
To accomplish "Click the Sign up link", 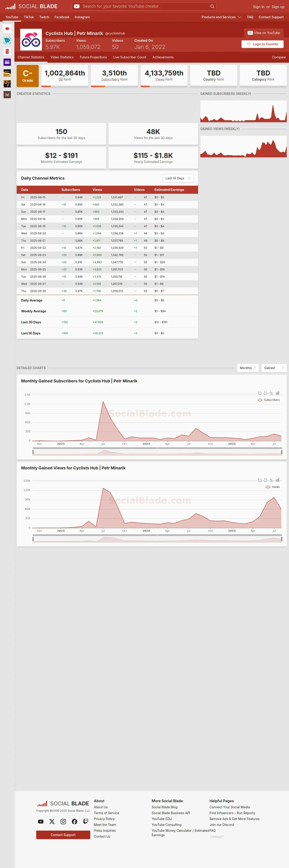I will click(278, 7).
